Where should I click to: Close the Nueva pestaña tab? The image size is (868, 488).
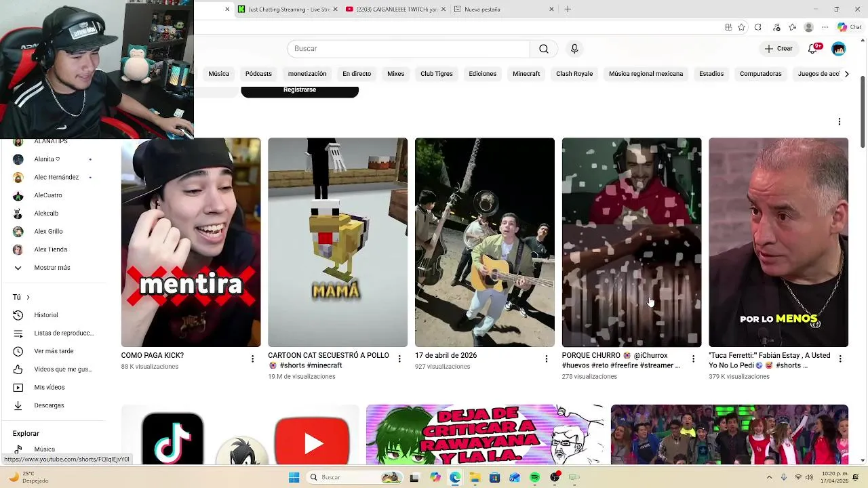(551, 9)
